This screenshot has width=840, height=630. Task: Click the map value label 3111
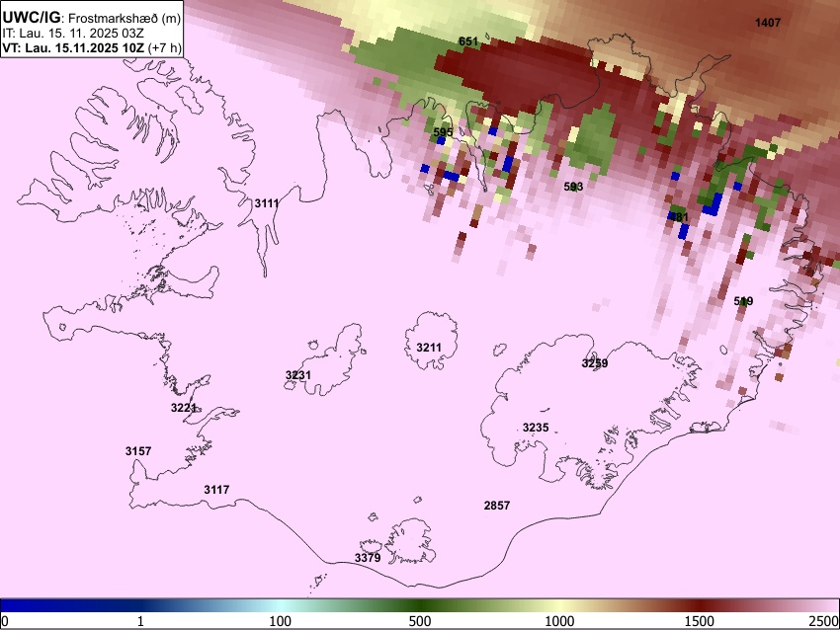pos(267,202)
